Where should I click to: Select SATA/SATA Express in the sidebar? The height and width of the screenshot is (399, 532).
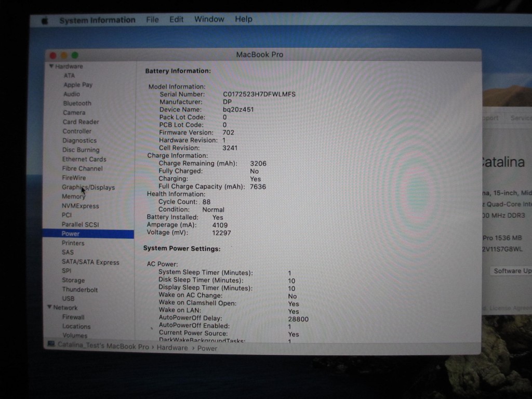click(90, 262)
